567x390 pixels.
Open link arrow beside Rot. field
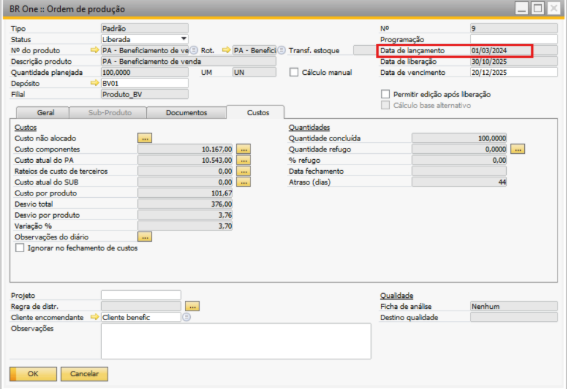tap(226, 50)
